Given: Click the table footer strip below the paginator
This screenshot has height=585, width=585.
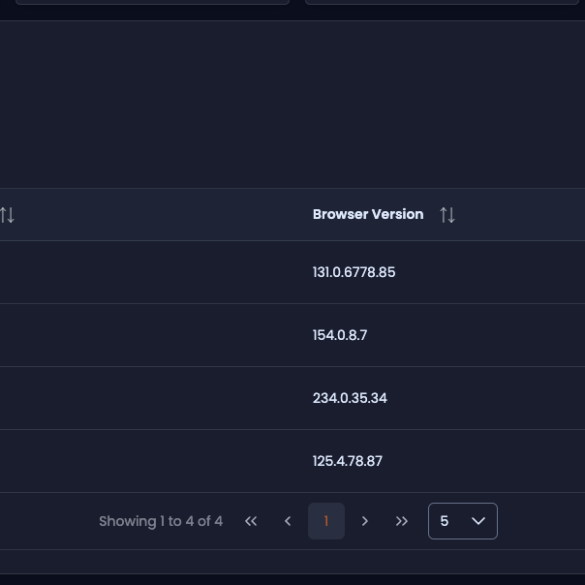Looking at the screenshot, I should point(292,561).
